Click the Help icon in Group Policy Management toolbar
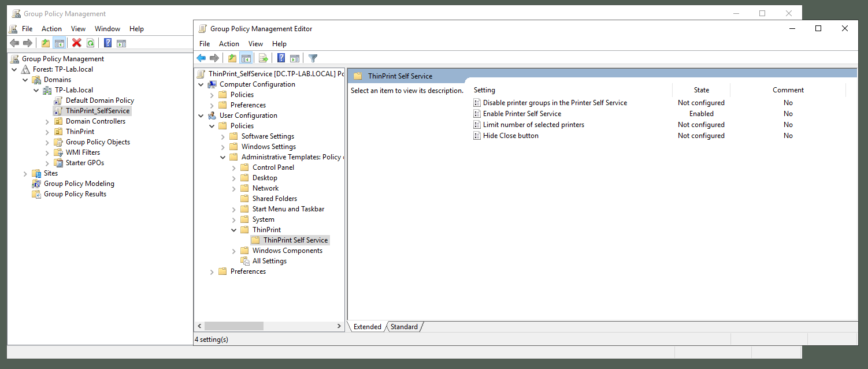This screenshot has width=868, height=369. pos(108,43)
